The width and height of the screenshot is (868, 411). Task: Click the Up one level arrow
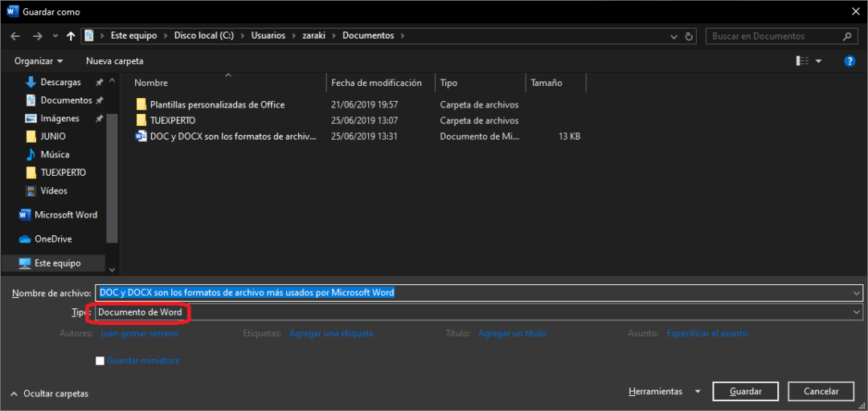pyautogui.click(x=71, y=36)
